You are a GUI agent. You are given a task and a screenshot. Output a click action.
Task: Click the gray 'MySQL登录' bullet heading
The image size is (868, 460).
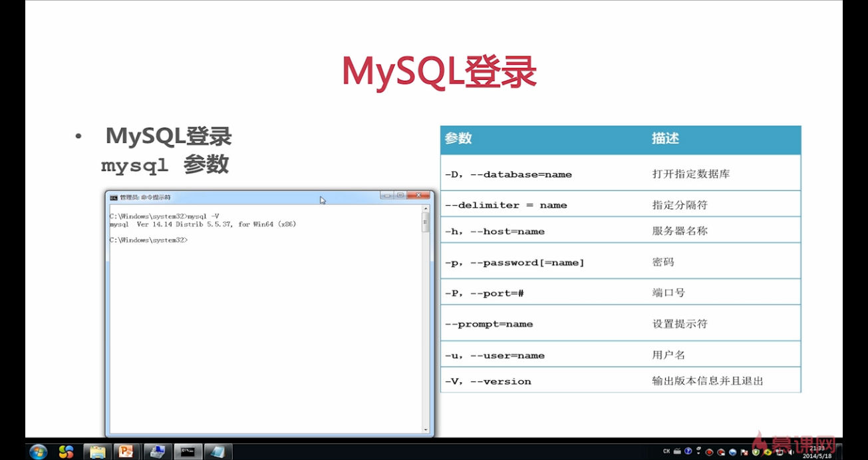(169, 136)
